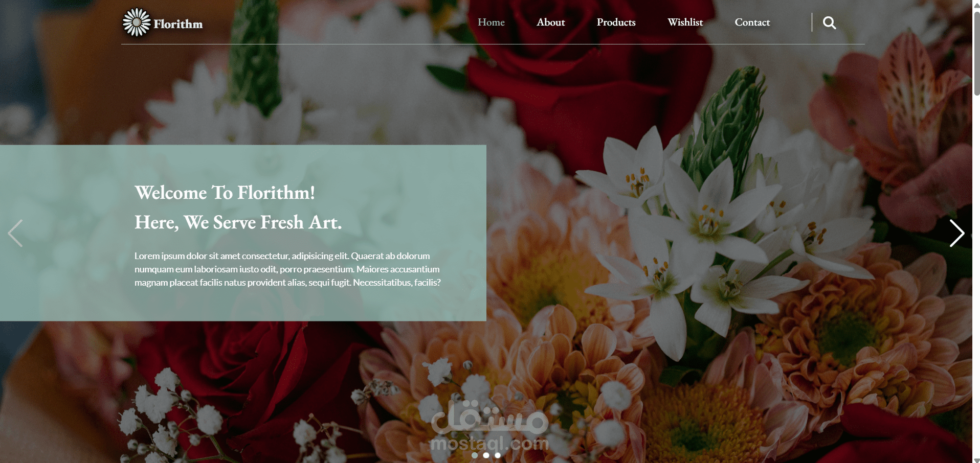This screenshot has width=980, height=463.
Task: Click the scrollbar down arrow
Action: (x=976, y=459)
